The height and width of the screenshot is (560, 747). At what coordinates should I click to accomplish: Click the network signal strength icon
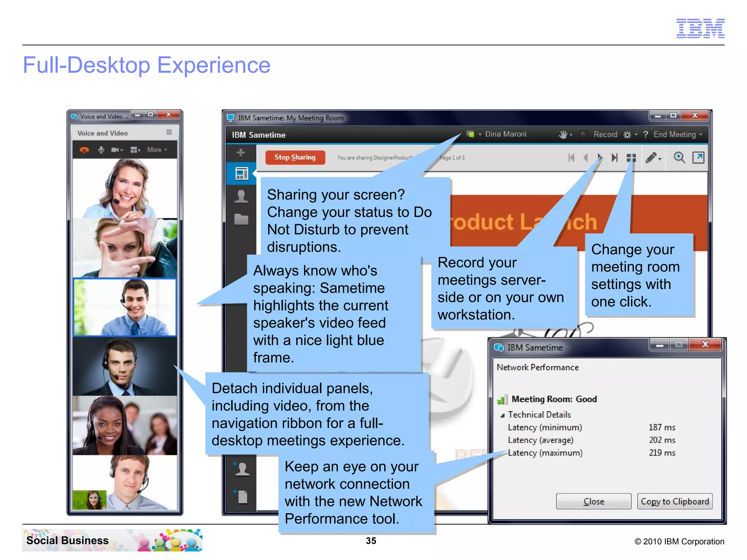click(502, 400)
